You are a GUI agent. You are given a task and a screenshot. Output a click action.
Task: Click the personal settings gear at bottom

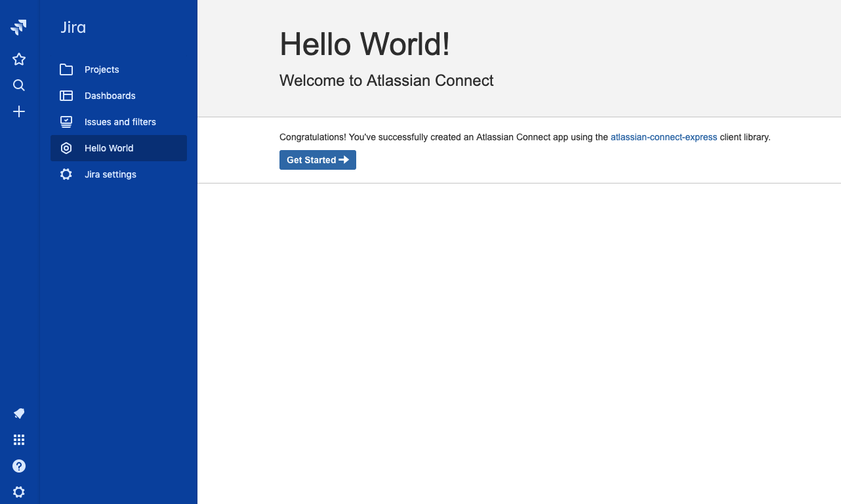click(18, 492)
